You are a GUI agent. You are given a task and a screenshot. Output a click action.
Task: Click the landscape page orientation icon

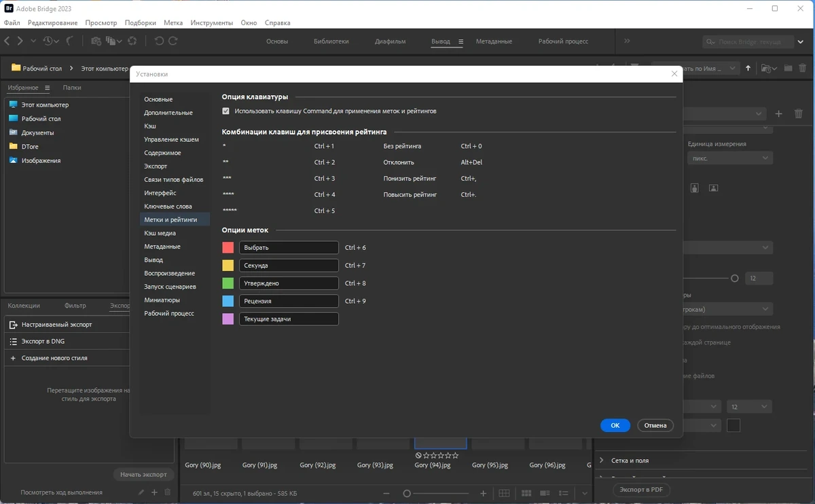tap(714, 188)
